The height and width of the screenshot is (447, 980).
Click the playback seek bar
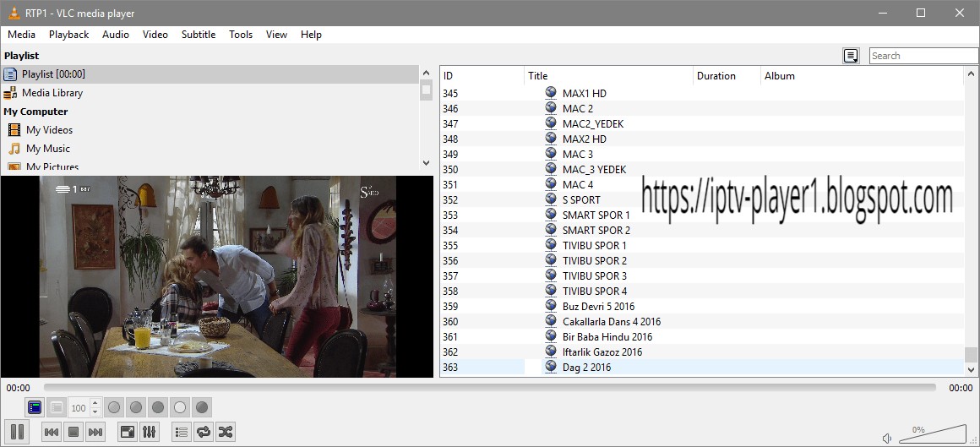click(x=489, y=388)
